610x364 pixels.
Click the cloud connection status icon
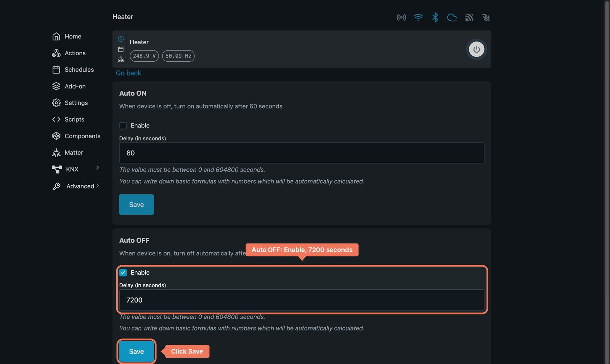[x=452, y=18]
